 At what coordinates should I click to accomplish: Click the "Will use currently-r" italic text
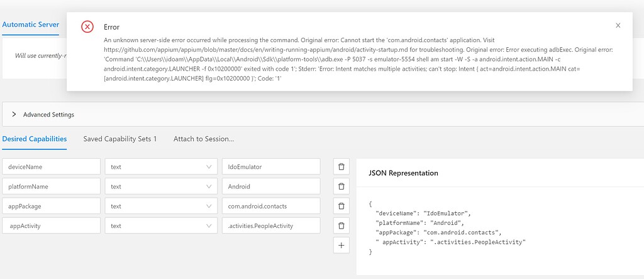click(x=41, y=55)
